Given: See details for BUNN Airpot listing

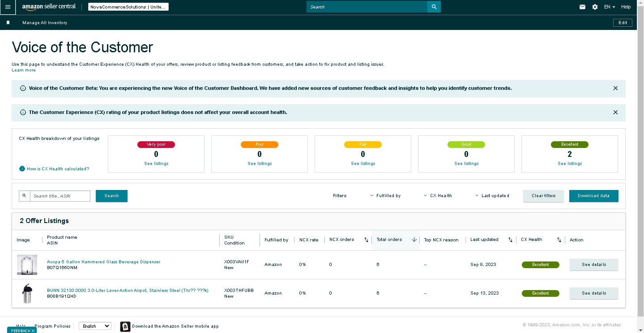Looking at the screenshot, I should [x=593, y=293].
